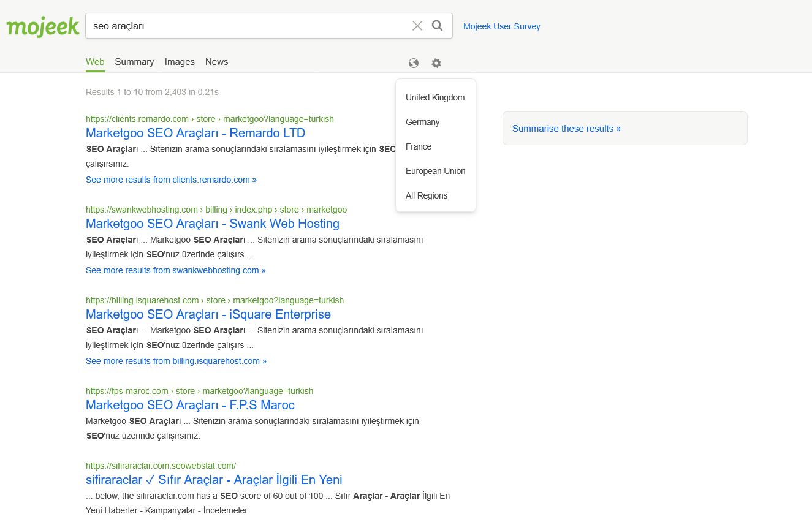Pick France from the region menu
This screenshot has height=530, width=812.
point(419,146)
